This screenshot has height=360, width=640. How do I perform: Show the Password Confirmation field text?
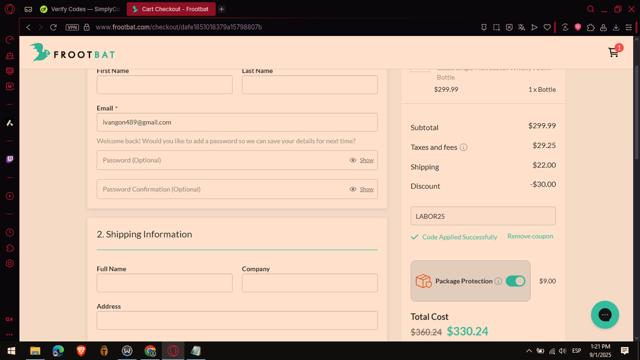[362, 189]
